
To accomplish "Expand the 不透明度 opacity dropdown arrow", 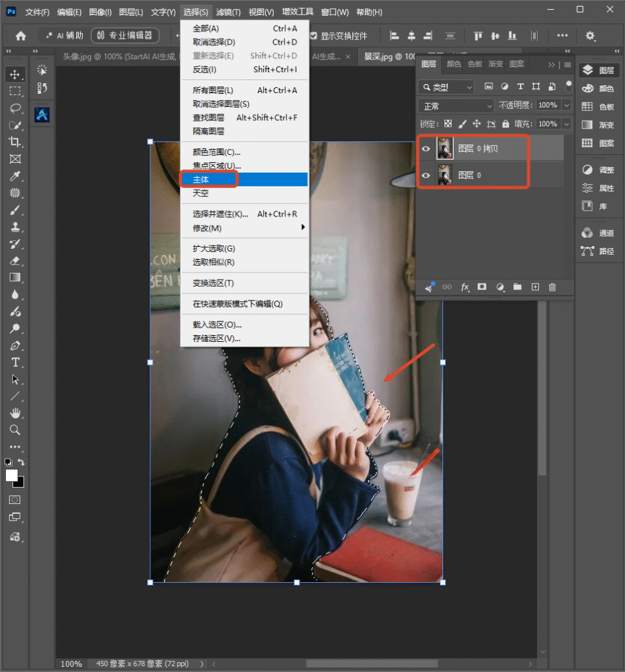I will (567, 105).
